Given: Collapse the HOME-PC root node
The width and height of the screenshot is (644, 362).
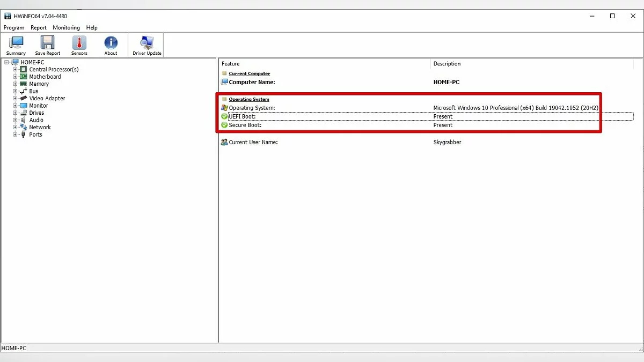Looking at the screenshot, I should point(7,62).
